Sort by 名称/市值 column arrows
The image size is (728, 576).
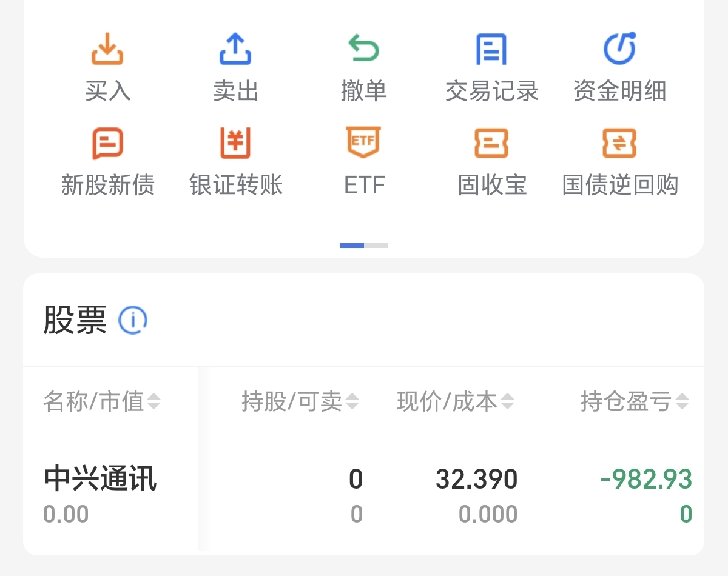[154, 401]
